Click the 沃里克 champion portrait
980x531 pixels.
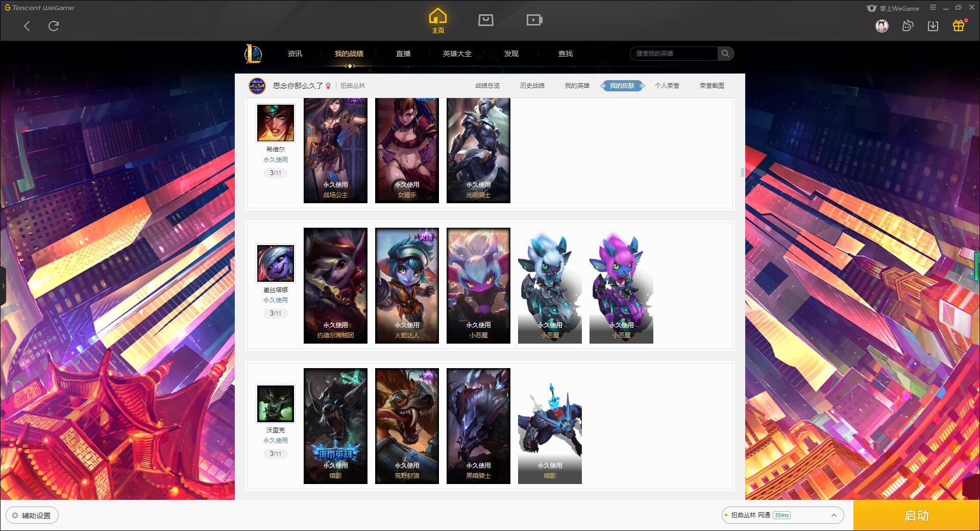276,403
